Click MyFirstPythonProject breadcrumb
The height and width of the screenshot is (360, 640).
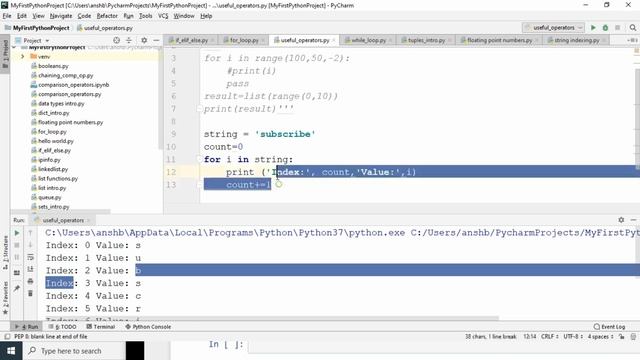pos(37,28)
